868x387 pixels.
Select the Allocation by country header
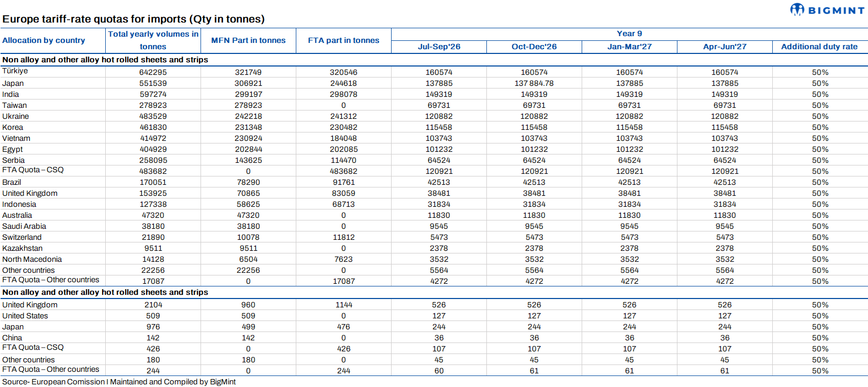coord(43,40)
